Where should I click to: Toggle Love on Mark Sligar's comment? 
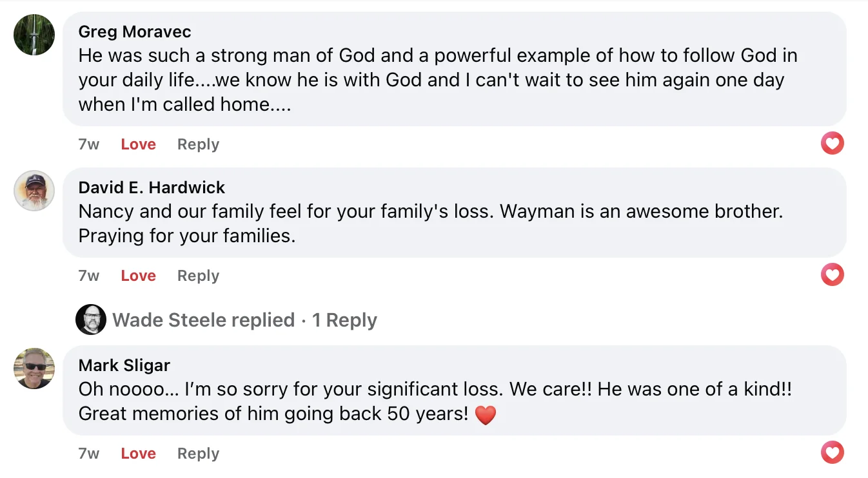coord(138,454)
